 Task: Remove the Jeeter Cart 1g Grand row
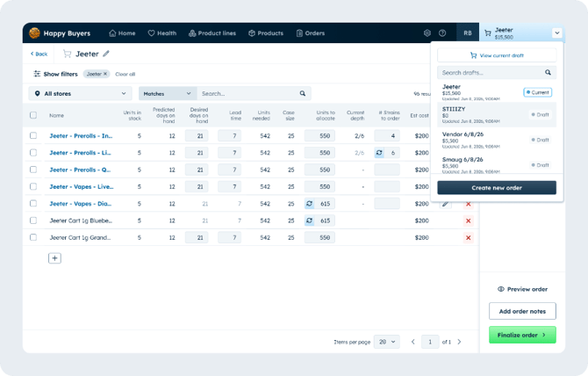click(468, 237)
